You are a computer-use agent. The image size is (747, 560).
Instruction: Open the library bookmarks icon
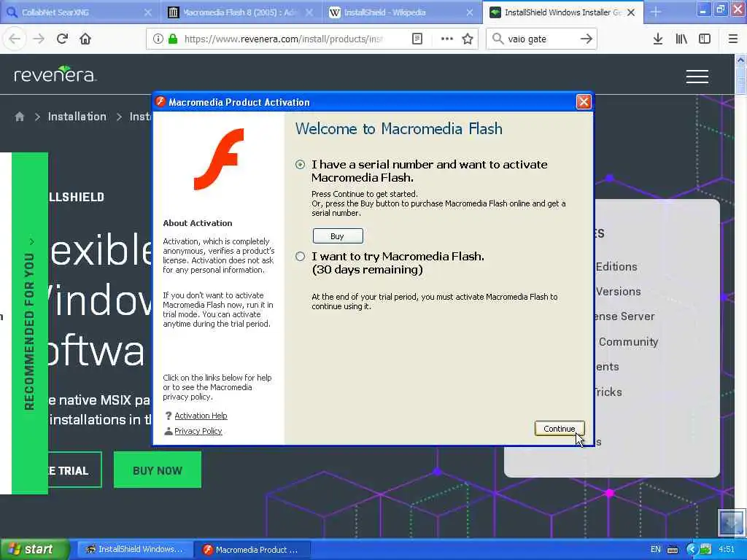click(x=681, y=39)
